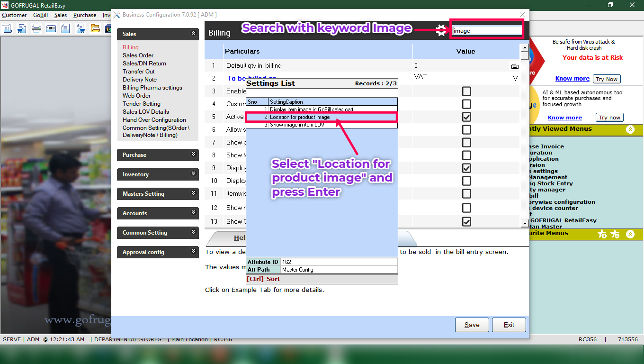Screen dimensions: 644x364
Task: Click the cart document icon beside the folder
Action: click(80, 29)
